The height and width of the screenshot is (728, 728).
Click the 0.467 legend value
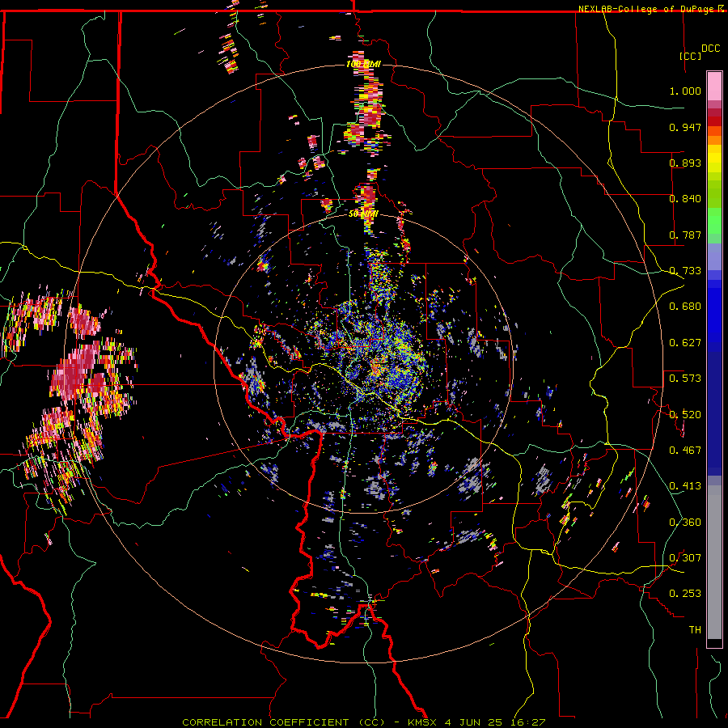(x=685, y=451)
